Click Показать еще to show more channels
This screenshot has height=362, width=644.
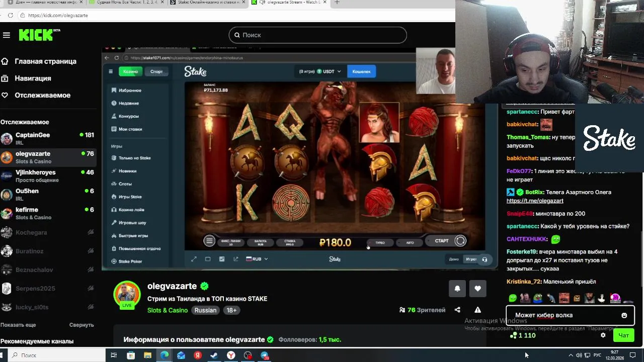pyautogui.click(x=18, y=325)
